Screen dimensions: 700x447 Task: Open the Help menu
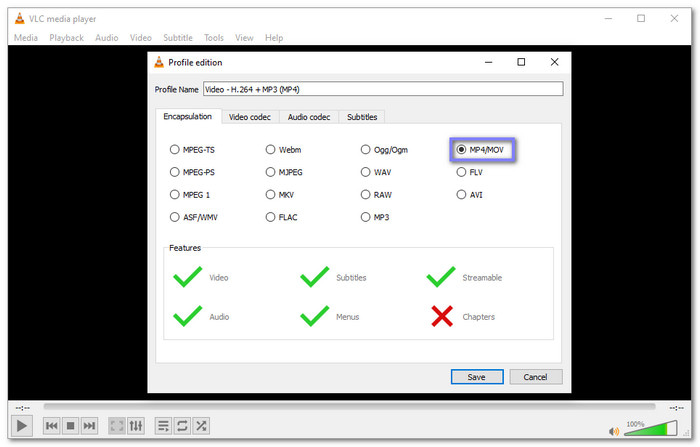pyautogui.click(x=274, y=38)
